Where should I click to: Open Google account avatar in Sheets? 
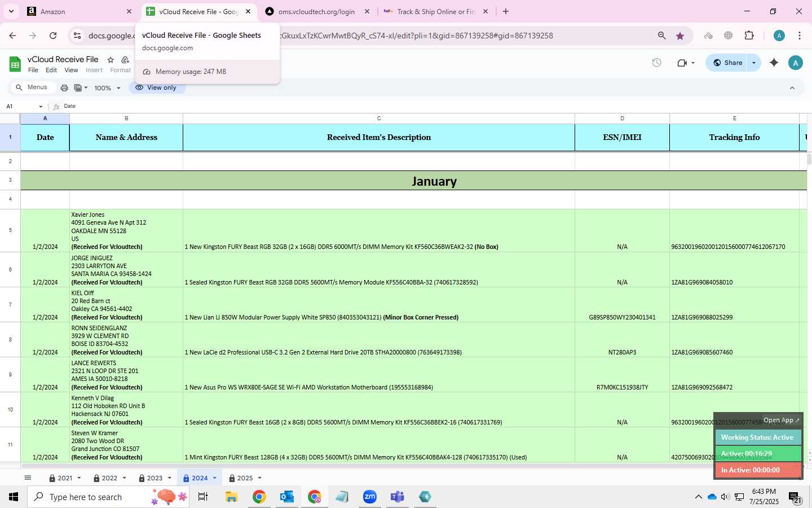pyautogui.click(x=795, y=63)
